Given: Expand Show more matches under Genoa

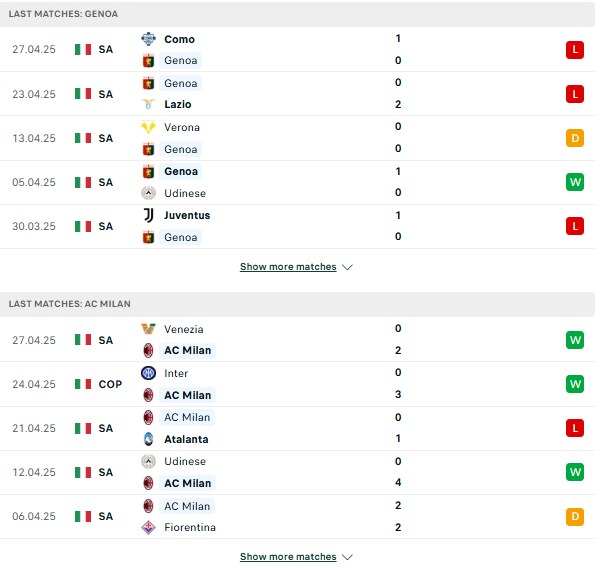Looking at the screenshot, I should coord(288,267).
